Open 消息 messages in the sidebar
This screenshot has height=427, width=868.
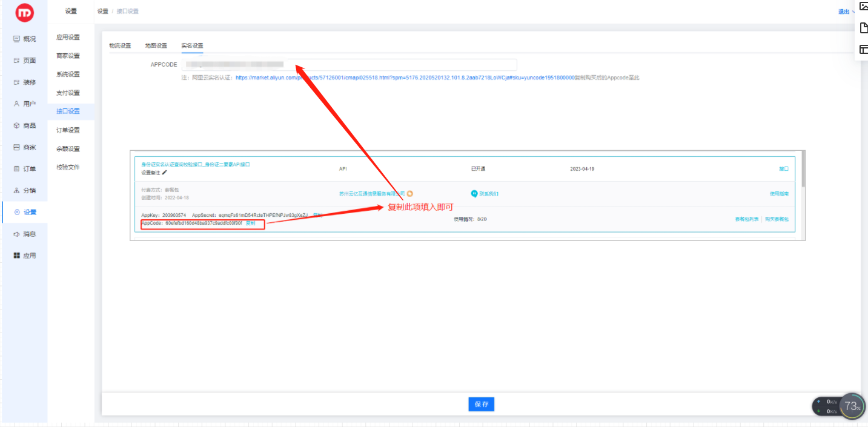(25, 234)
